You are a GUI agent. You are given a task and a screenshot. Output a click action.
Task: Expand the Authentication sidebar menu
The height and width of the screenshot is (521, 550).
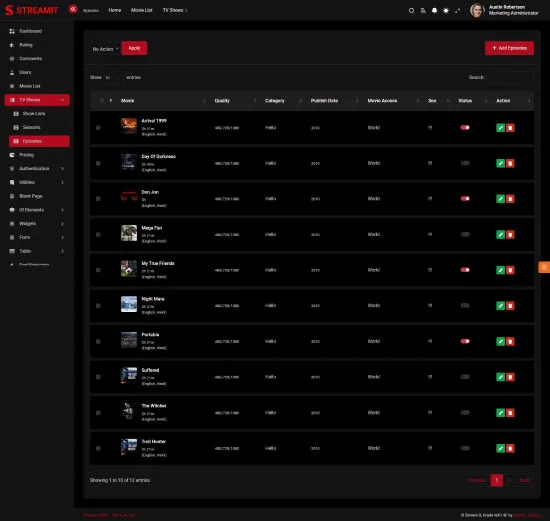coord(37,169)
